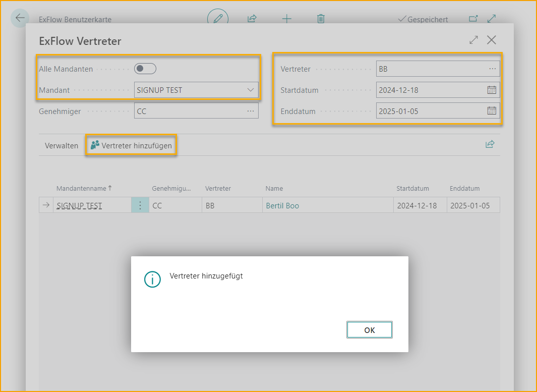The width and height of the screenshot is (537, 392).
Task: Click Vertreter hinzufügen action
Action: pyautogui.click(x=132, y=146)
